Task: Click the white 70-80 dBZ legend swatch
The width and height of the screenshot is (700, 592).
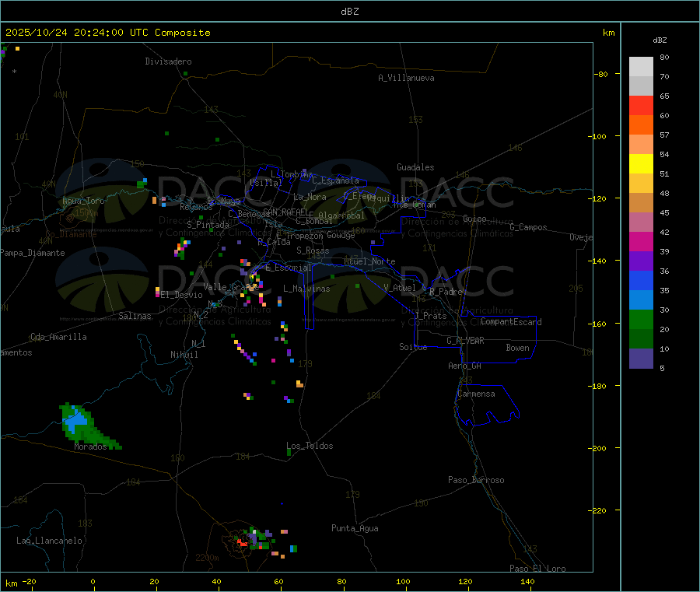Action: pyautogui.click(x=641, y=67)
